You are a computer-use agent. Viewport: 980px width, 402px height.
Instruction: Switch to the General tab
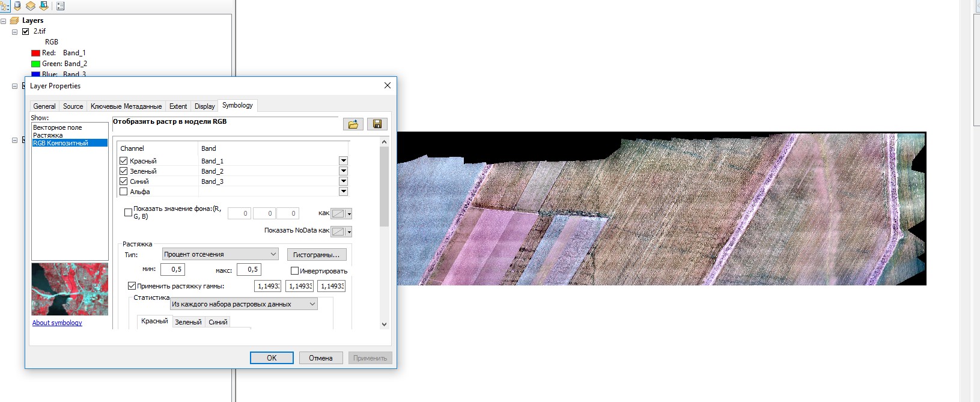(44, 106)
